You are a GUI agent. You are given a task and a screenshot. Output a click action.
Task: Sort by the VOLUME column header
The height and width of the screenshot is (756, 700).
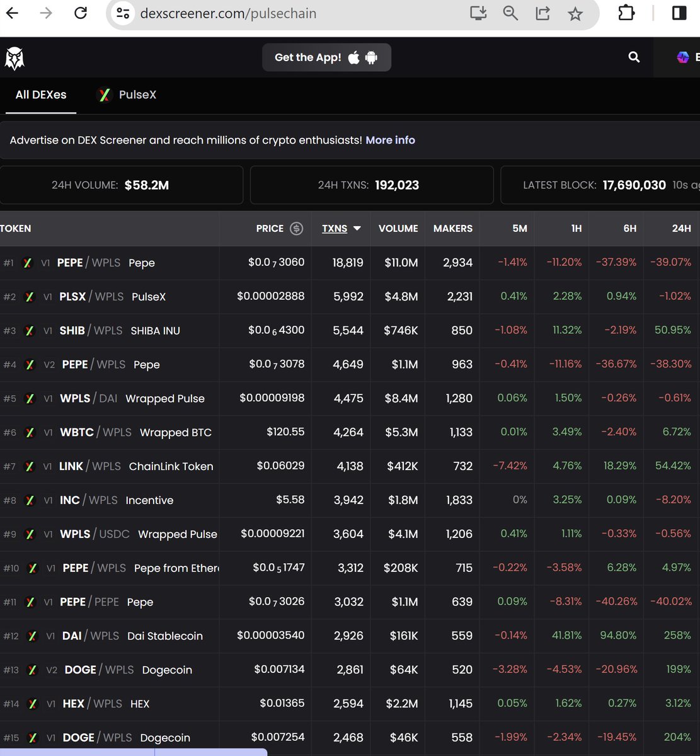click(x=398, y=229)
